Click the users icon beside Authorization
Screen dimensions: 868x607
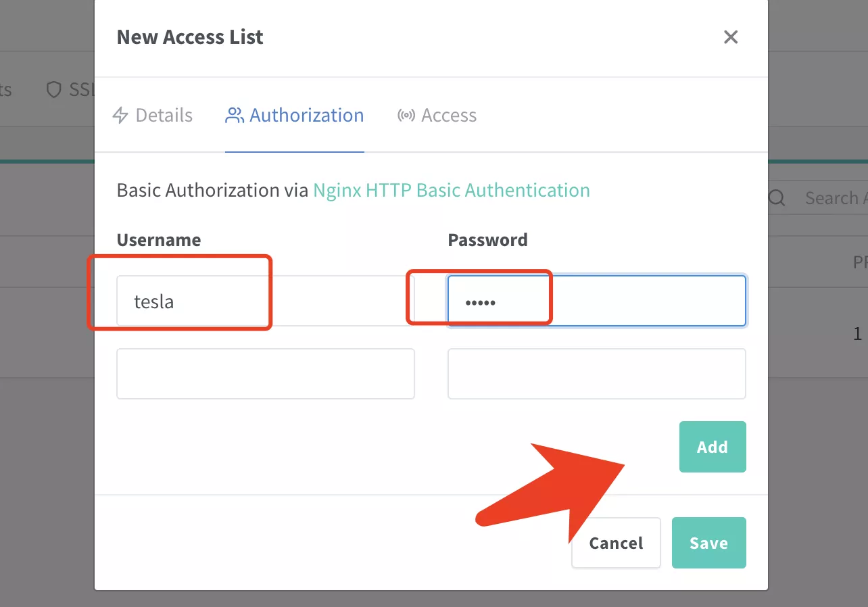point(234,116)
